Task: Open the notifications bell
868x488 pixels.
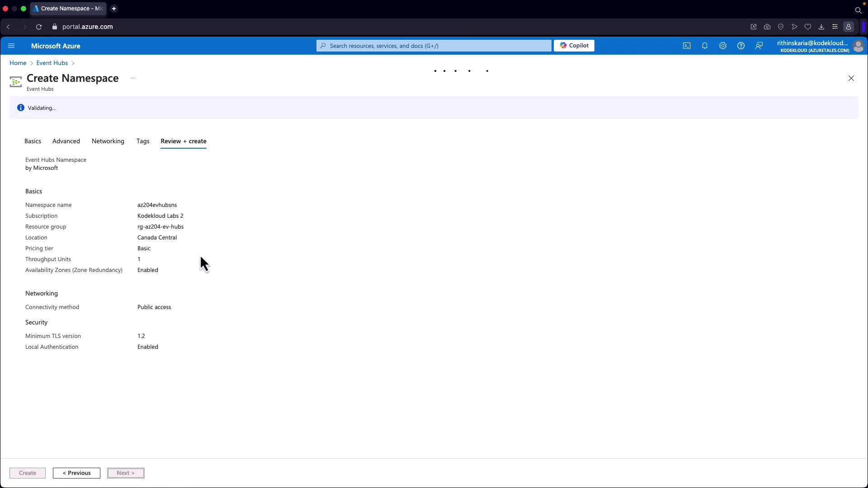Action: tap(704, 46)
